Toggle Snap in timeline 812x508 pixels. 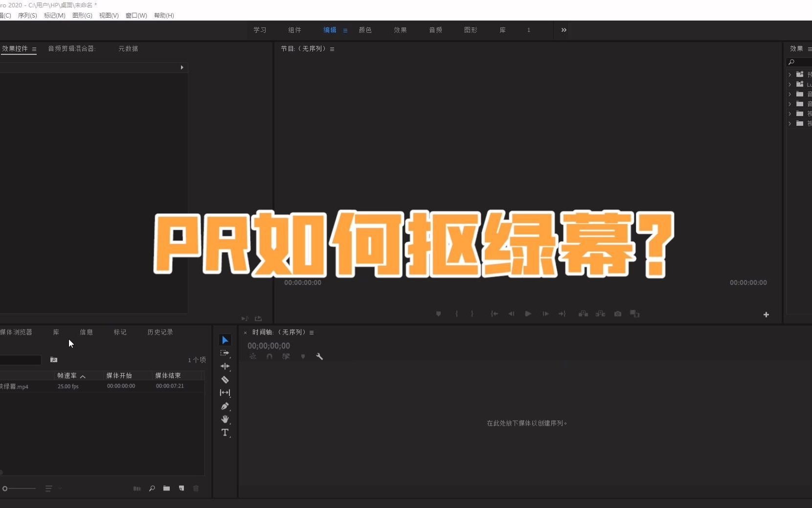click(270, 357)
